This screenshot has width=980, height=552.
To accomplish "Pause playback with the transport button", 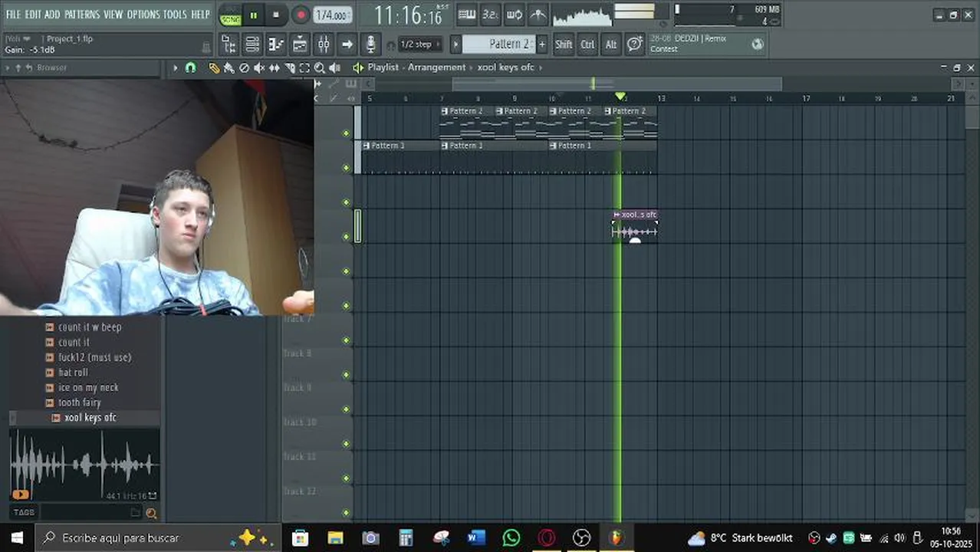I will click(254, 15).
